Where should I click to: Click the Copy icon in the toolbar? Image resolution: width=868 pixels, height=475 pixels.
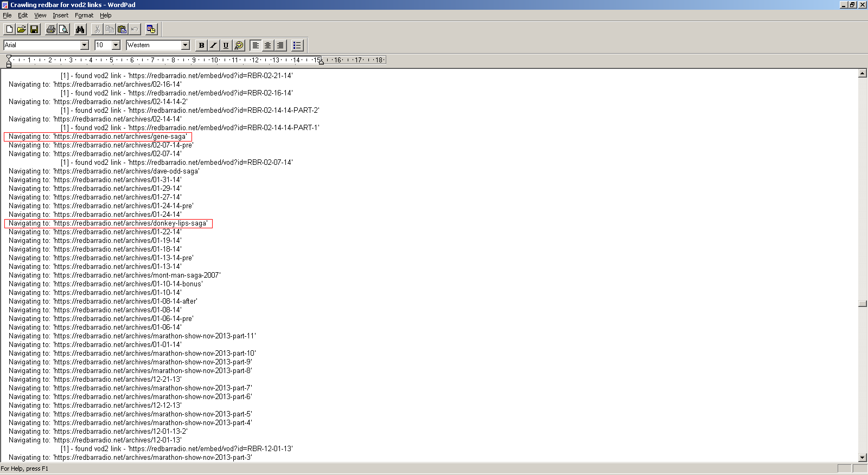pyautogui.click(x=110, y=29)
